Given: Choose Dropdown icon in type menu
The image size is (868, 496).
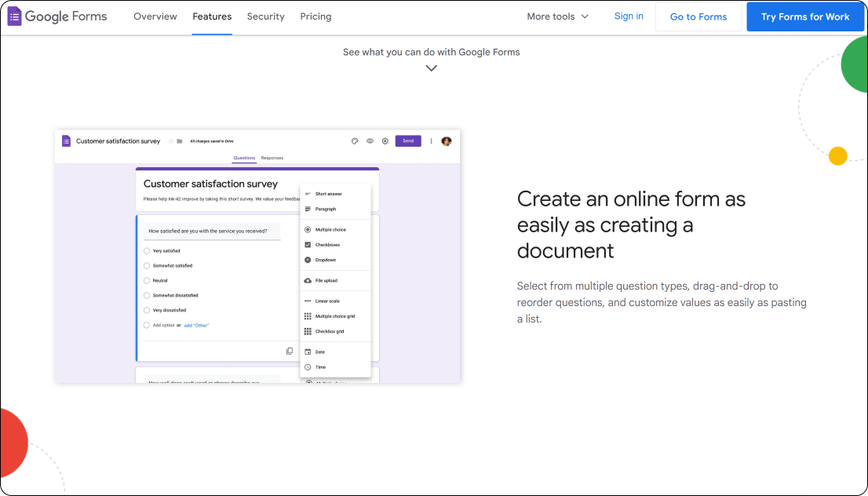Looking at the screenshot, I should 308,260.
